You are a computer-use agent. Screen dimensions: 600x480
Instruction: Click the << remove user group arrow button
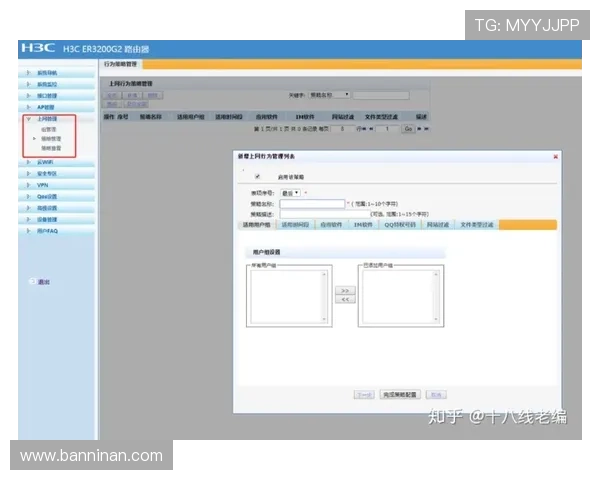[343, 299]
